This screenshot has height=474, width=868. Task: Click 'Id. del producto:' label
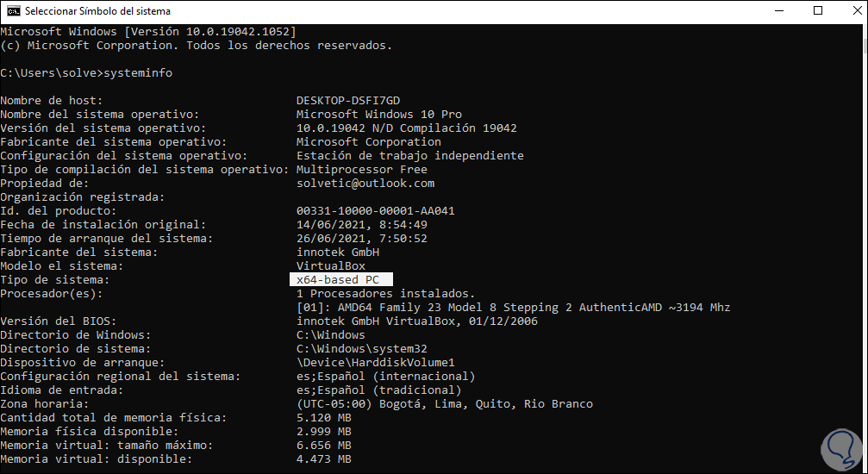tap(59, 211)
